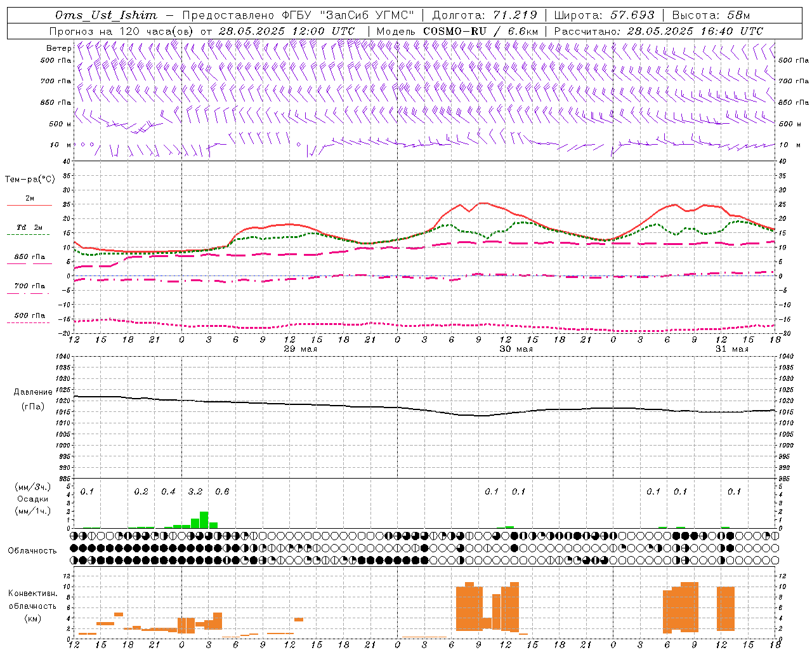
Task: Click the 850 гПа temperature legend entry
Action: 30,257
